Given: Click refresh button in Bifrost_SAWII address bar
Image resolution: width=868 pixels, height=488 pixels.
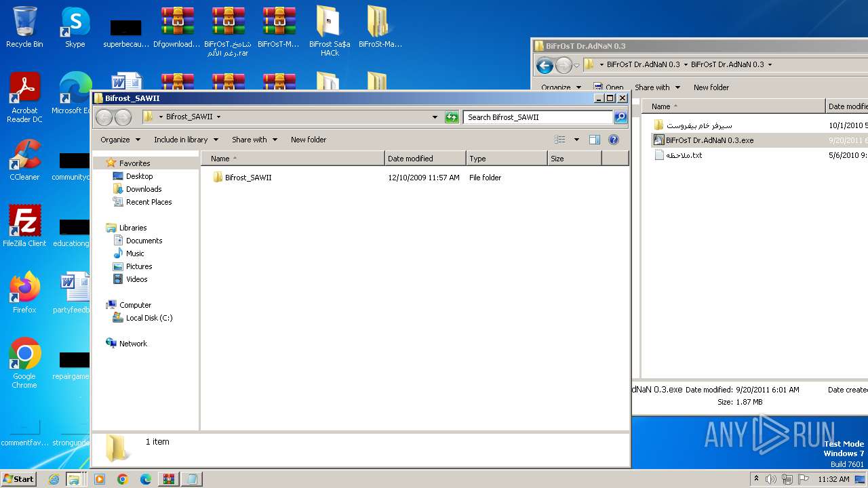Looking at the screenshot, I should [452, 117].
